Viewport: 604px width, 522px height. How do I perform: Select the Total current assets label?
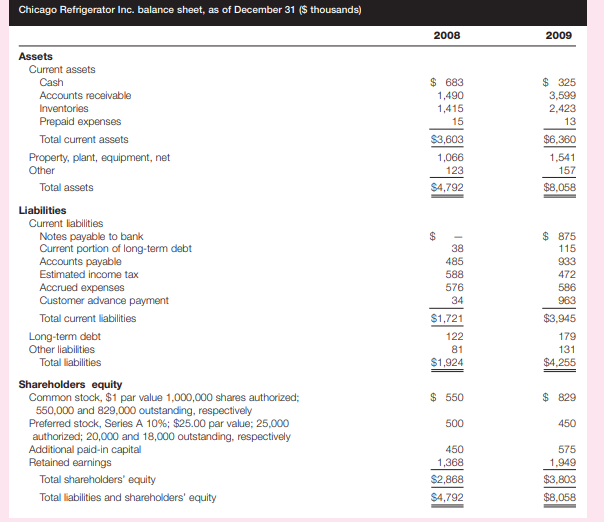point(84,139)
